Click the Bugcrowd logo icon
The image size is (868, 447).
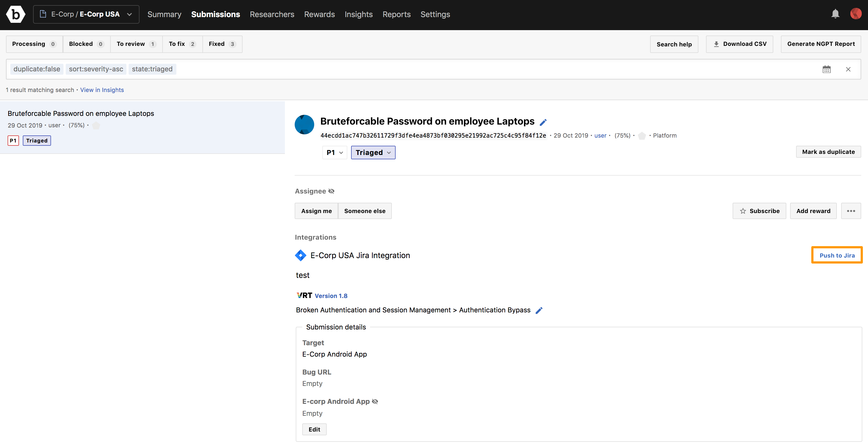15,14
